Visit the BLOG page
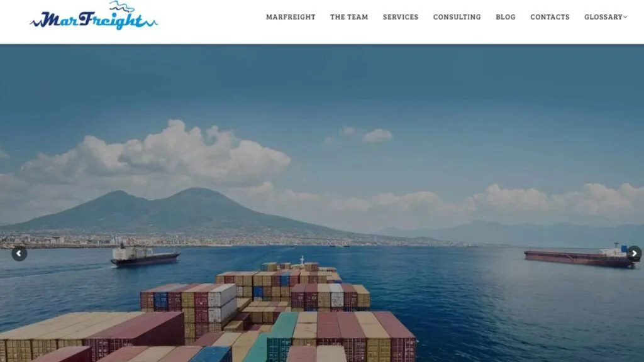 tap(505, 17)
